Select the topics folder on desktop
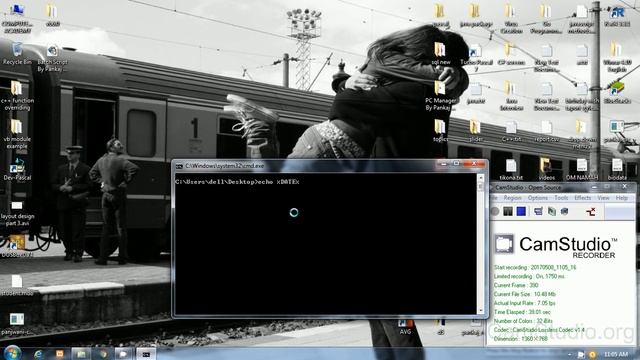Image resolution: width=640 pixels, height=360 pixels. click(440, 131)
